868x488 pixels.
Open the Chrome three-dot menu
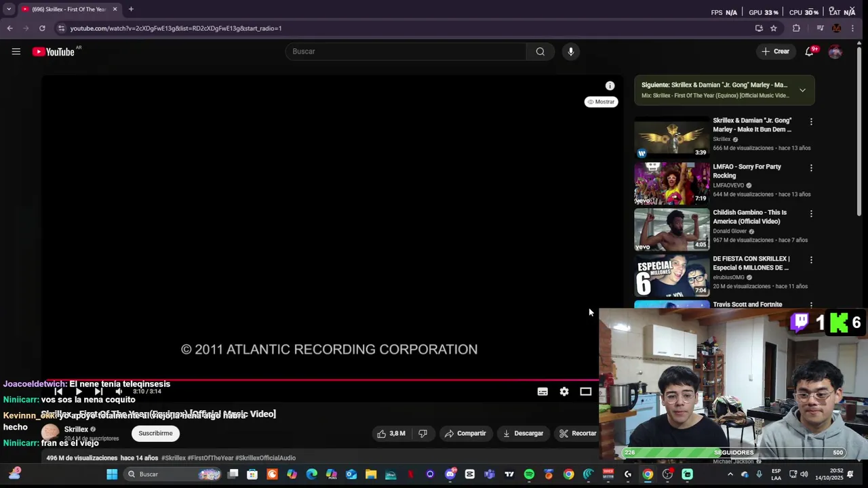click(852, 28)
